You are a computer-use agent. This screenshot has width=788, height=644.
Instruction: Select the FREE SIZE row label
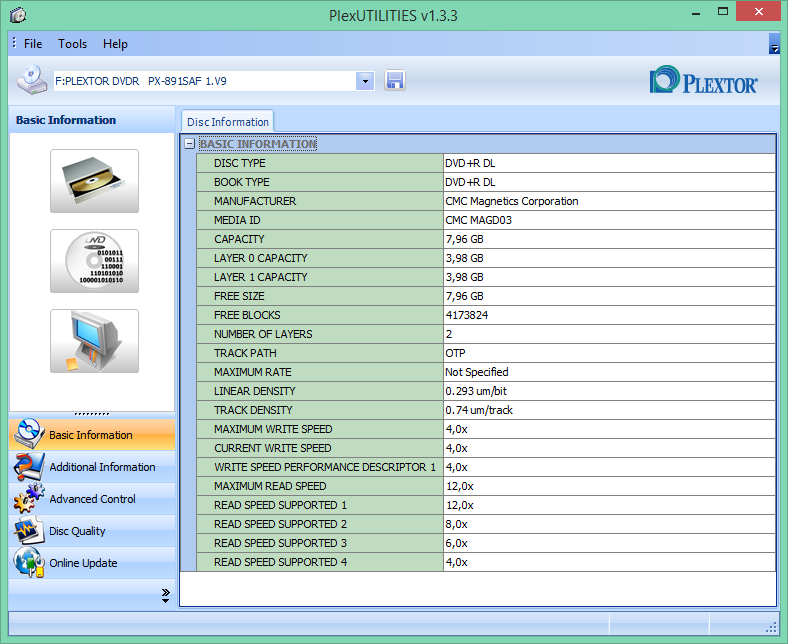click(239, 296)
